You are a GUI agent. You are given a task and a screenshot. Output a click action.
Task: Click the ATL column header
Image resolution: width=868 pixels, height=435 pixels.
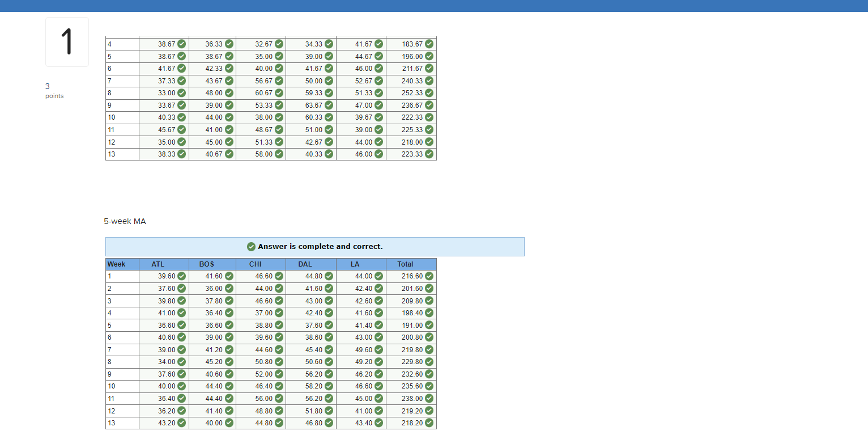pyautogui.click(x=157, y=264)
